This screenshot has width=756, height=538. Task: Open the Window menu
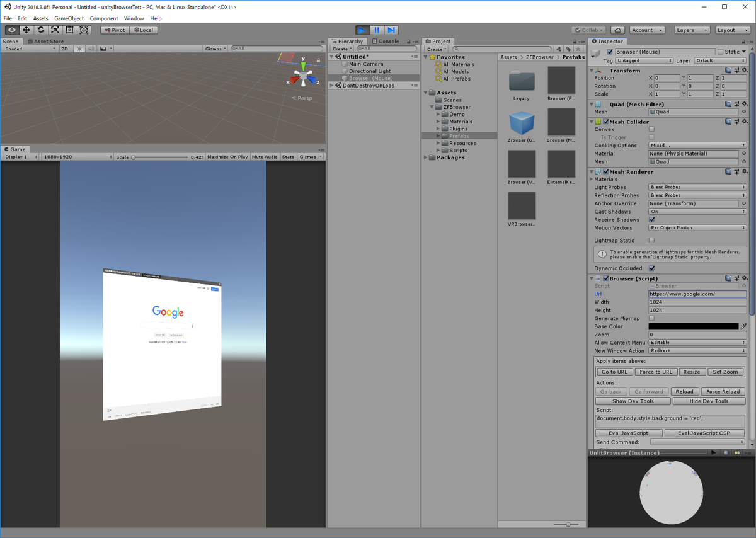tap(134, 18)
